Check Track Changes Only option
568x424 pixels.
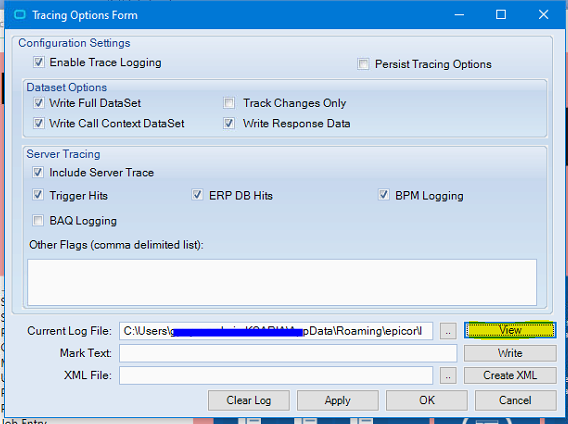(x=229, y=103)
